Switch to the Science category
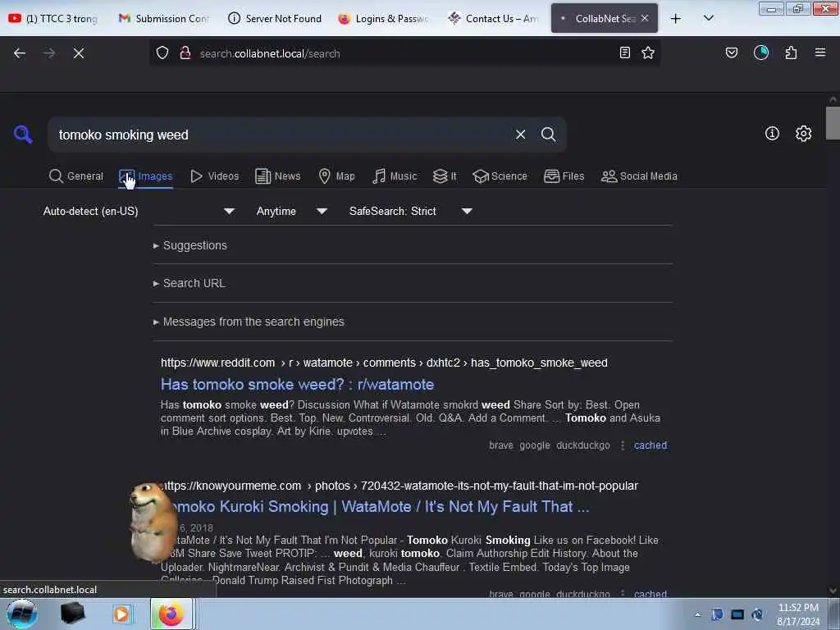This screenshot has width=840, height=630. tap(500, 176)
